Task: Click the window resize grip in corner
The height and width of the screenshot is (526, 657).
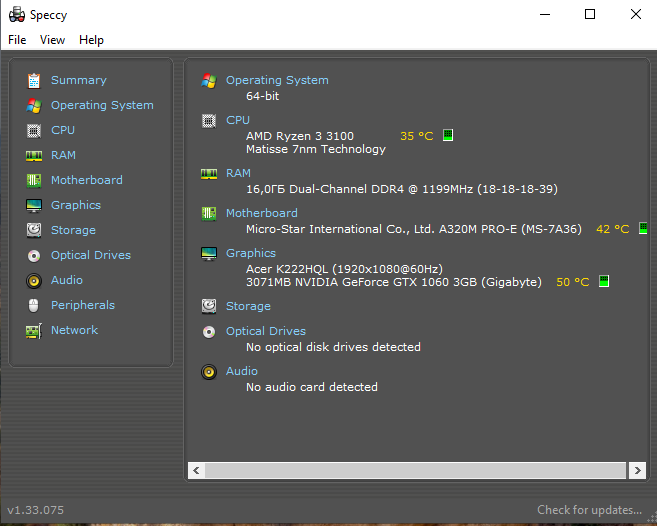Action: click(x=652, y=518)
